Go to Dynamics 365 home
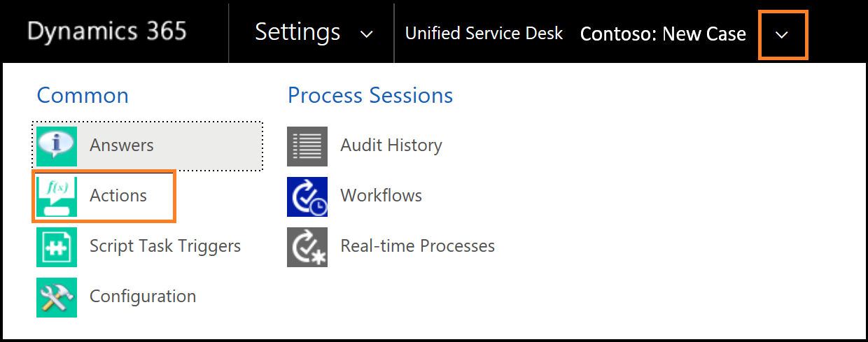 click(107, 31)
